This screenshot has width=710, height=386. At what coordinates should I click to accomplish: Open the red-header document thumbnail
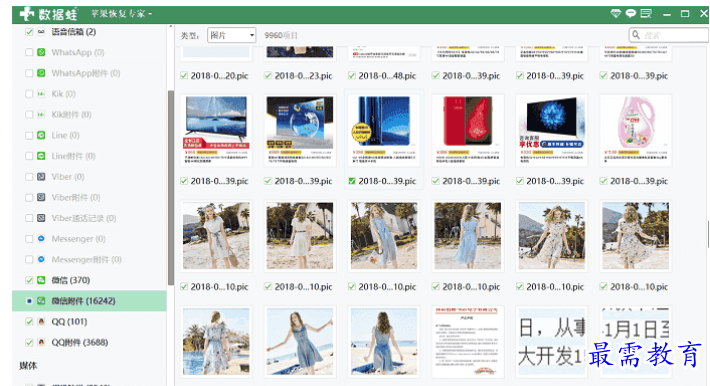coord(468,342)
